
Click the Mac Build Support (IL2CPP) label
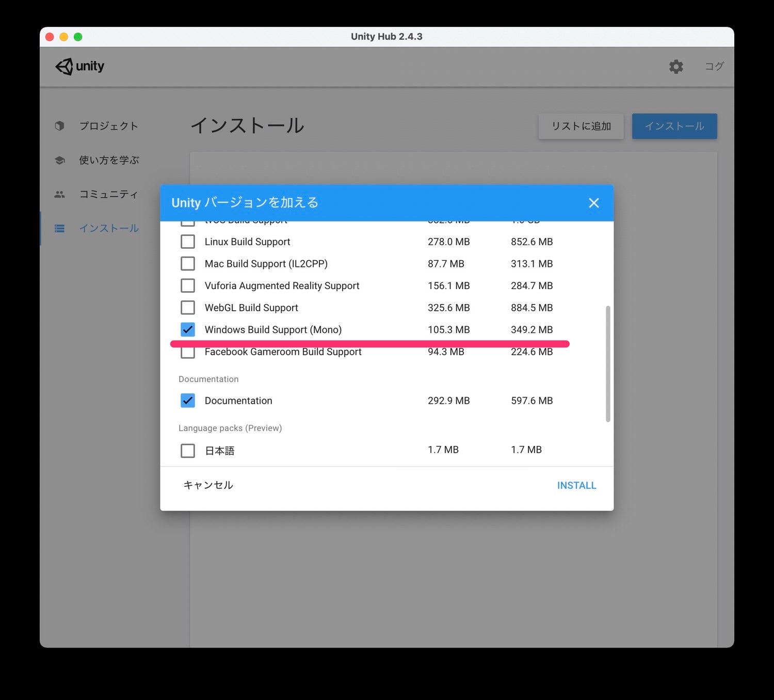tap(266, 264)
